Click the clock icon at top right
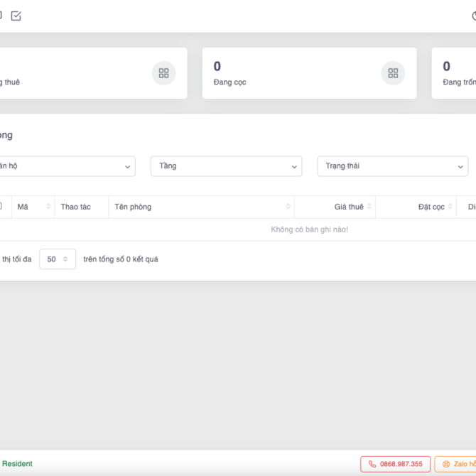 tap(473, 16)
